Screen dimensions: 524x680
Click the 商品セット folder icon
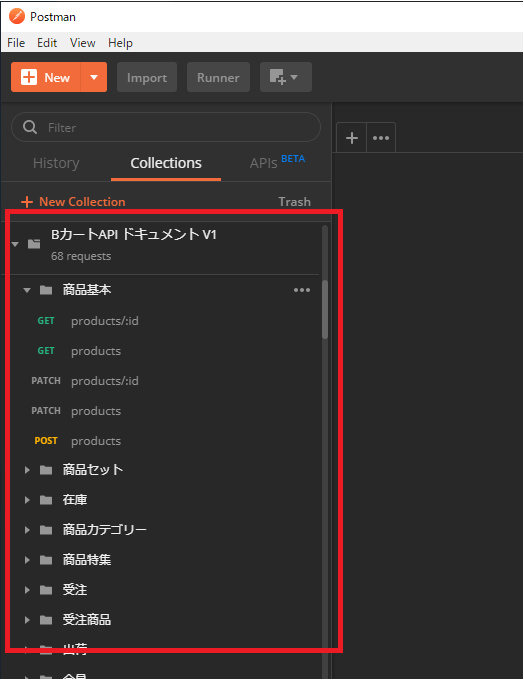tap(46, 470)
